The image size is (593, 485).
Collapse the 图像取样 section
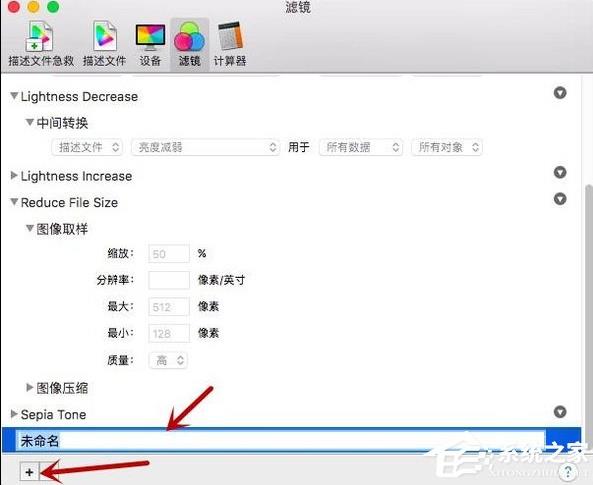[x=29, y=228]
